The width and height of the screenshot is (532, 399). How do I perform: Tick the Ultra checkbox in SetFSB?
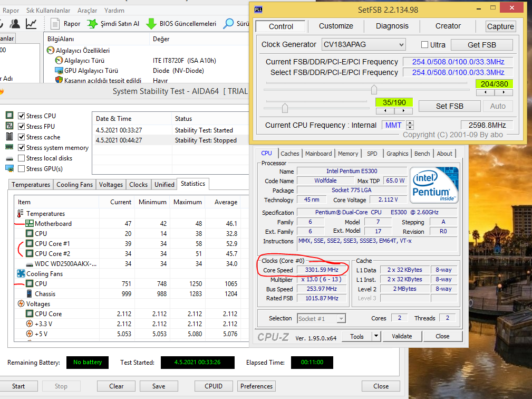(424, 44)
